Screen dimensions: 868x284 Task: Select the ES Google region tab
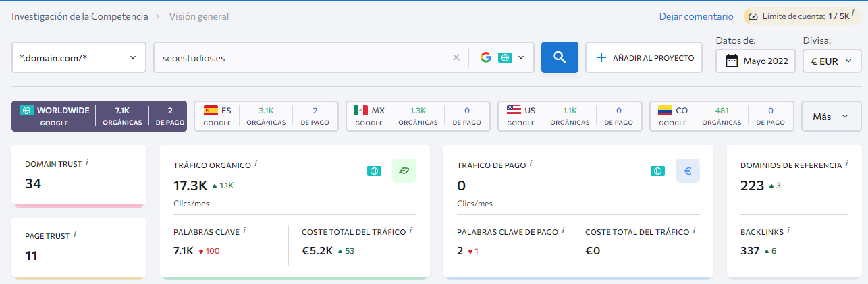(266, 116)
